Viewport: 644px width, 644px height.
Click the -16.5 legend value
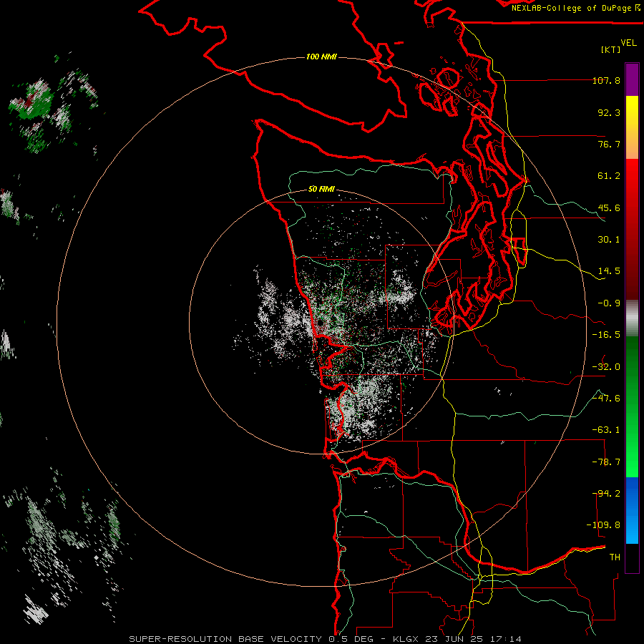pyautogui.click(x=606, y=335)
